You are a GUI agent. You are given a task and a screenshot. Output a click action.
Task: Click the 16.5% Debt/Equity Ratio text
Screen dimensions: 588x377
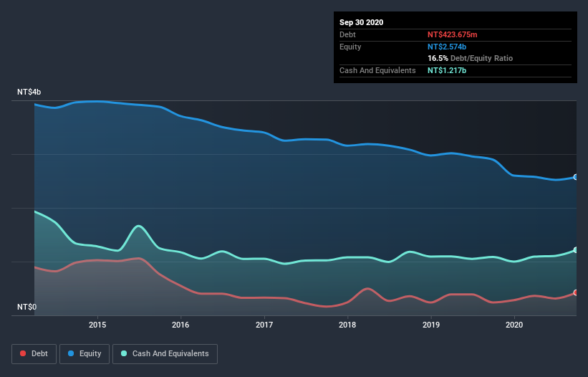(471, 58)
